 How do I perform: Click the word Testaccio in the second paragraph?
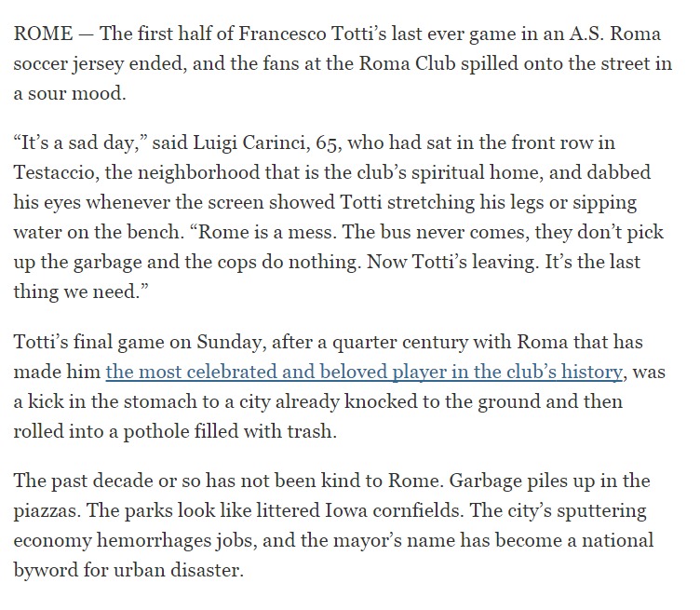click(x=56, y=172)
